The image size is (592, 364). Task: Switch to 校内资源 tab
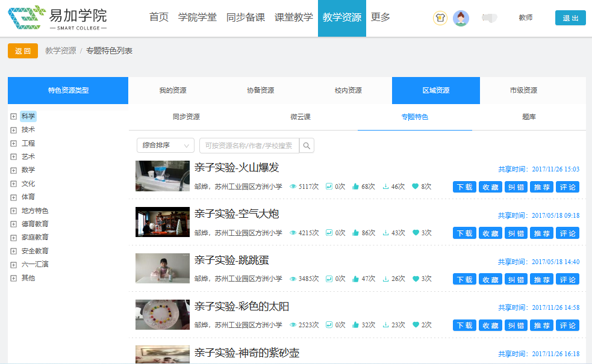[348, 90]
